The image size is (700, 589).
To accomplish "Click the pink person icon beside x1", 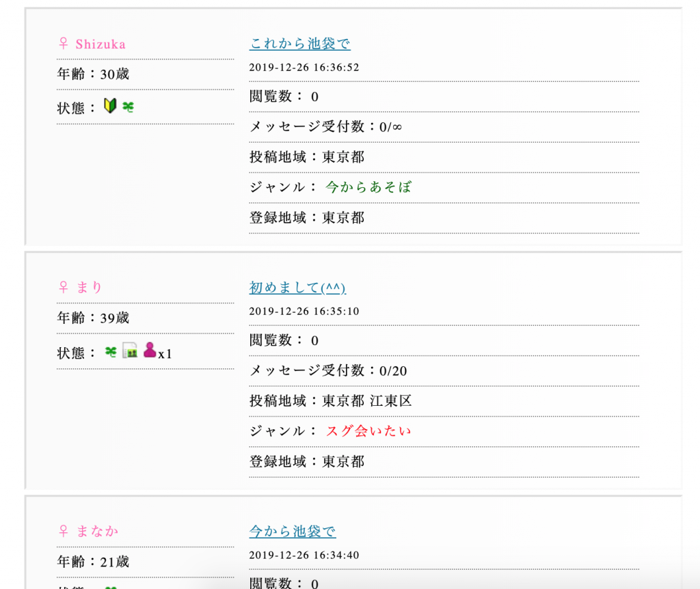I will 150,351.
